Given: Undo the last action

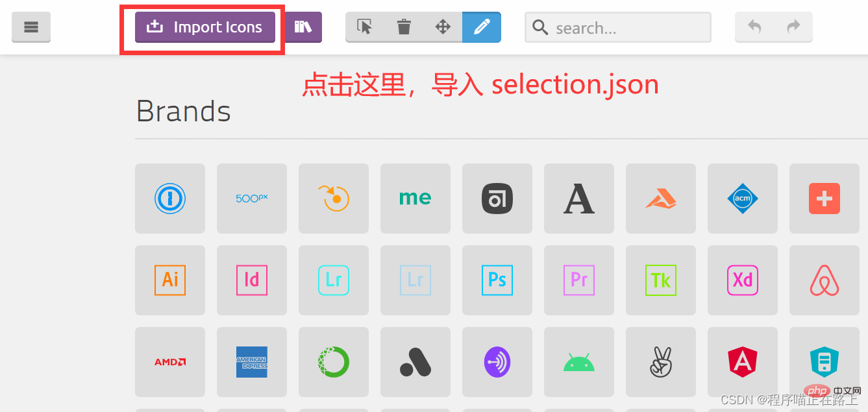Looking at the screenshot, I should click(x=754, y=27).
